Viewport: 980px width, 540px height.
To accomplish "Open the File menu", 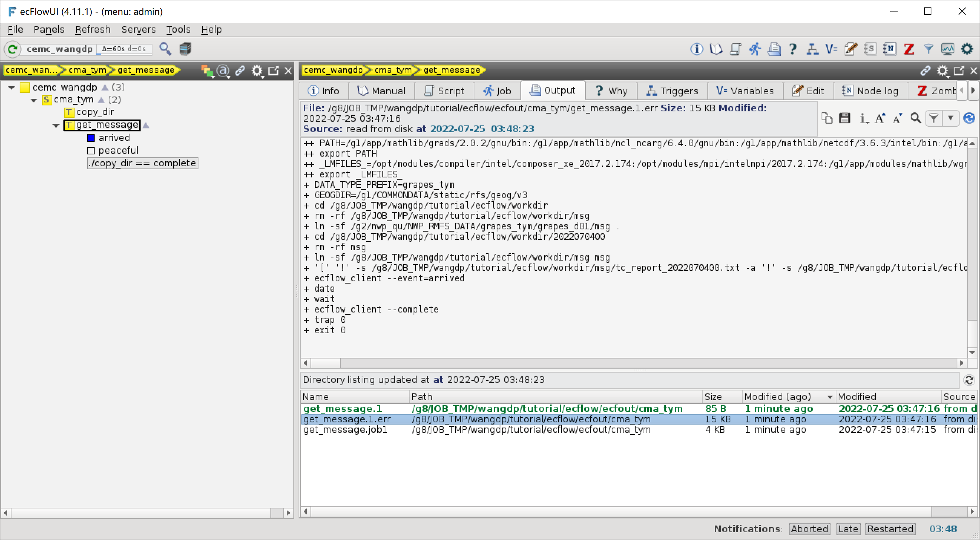I will click(x=15, y=29).
